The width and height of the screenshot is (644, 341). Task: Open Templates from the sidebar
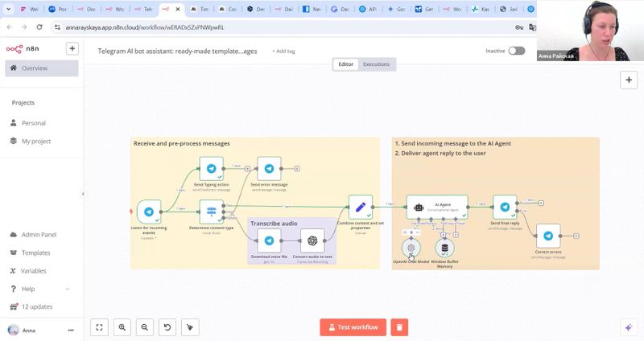[x=35, y=253]
